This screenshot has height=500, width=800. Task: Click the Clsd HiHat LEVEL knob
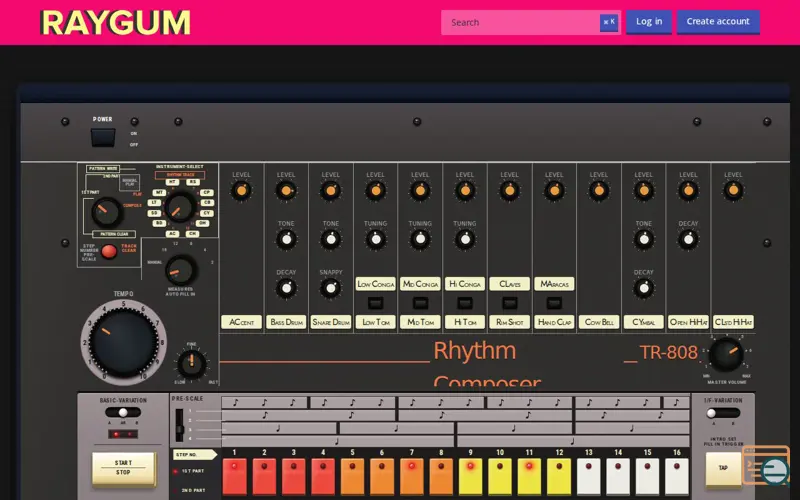coord(733,191)
